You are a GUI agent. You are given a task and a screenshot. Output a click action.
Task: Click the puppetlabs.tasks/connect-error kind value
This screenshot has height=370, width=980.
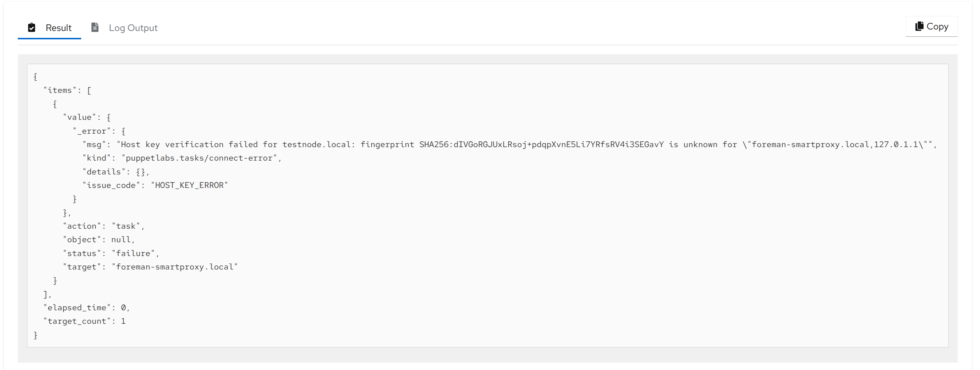pos(199,158)
